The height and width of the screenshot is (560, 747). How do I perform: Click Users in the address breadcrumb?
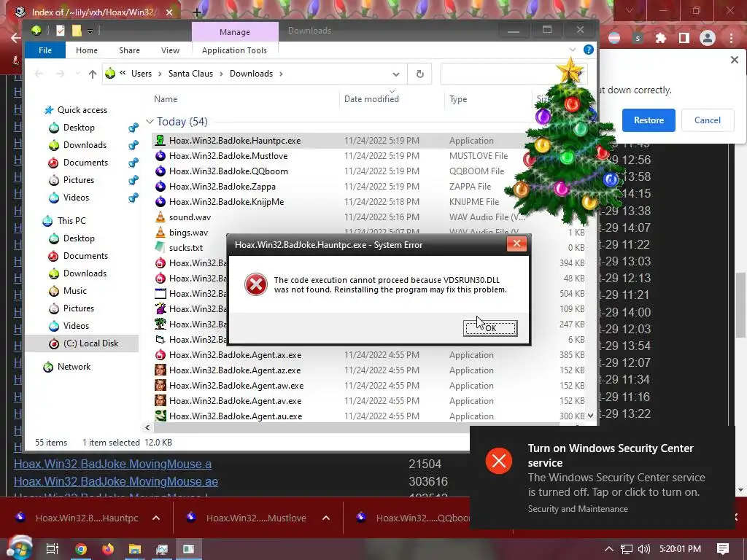click(x=141, y=74)
